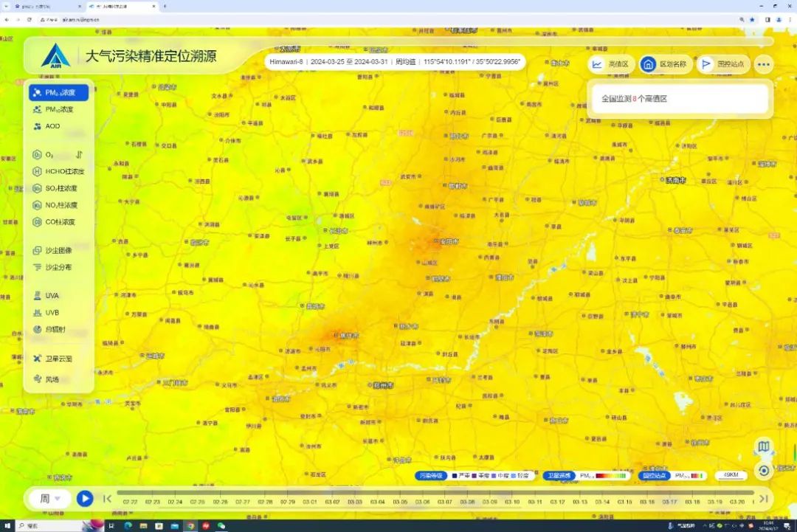Show the AOD layer
Image resolution: width=797 pixels, height=532 pixels.
coord(52,126)
